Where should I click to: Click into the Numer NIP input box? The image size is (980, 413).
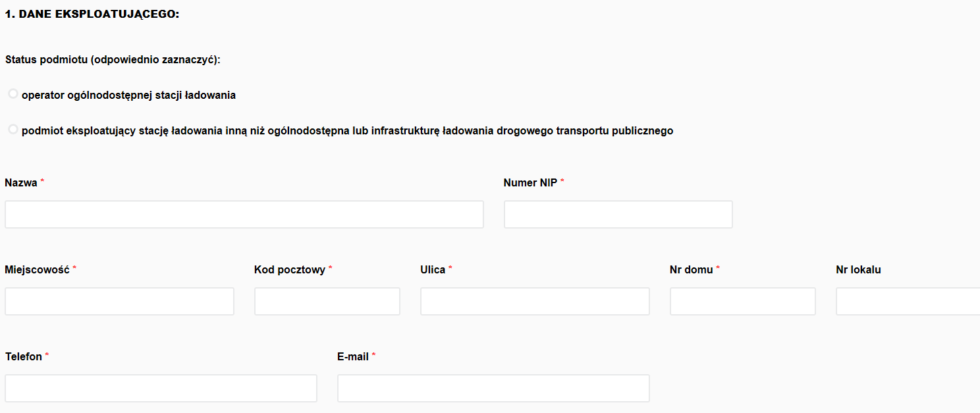(x=618, y=215)
